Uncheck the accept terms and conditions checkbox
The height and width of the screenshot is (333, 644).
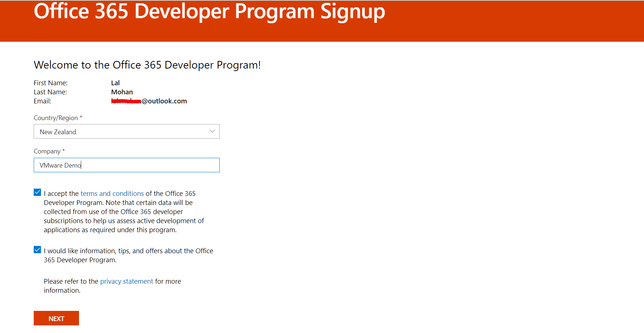tap(37, 193)
